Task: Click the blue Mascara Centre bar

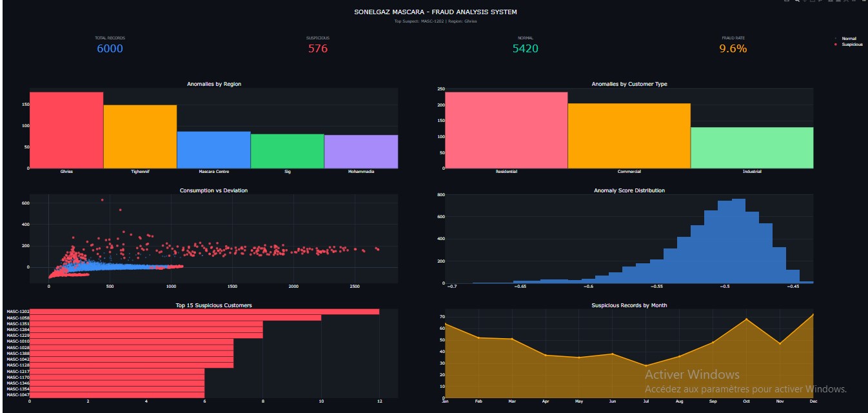Action: click(x=213, y=150)
